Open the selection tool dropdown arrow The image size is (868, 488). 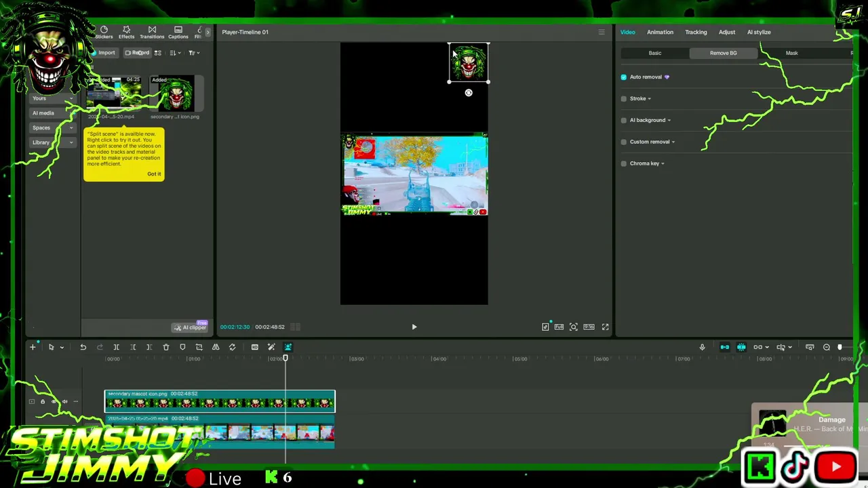tap(62, 348)
